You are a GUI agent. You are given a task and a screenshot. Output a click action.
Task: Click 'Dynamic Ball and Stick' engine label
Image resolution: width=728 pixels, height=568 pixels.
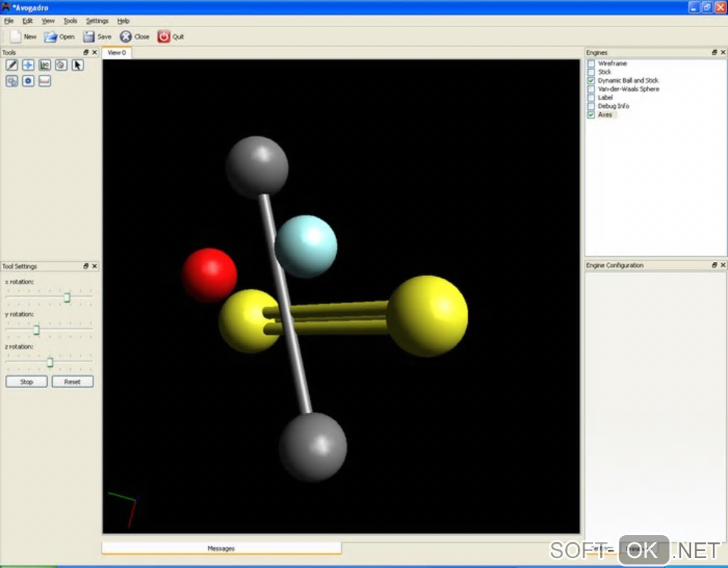click(x=627, y=81)
